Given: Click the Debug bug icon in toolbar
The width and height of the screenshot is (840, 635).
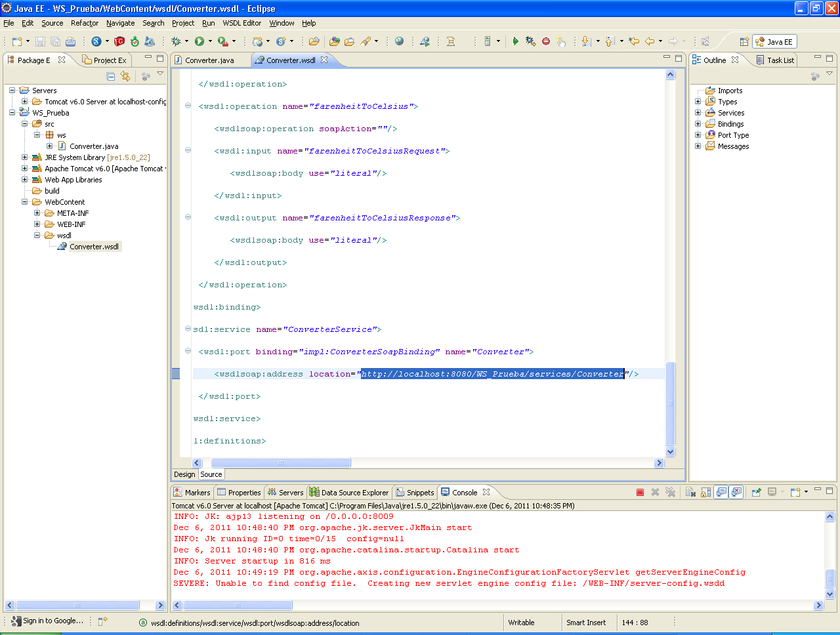Looking at the screenshot, I should (x=176, y=41).
